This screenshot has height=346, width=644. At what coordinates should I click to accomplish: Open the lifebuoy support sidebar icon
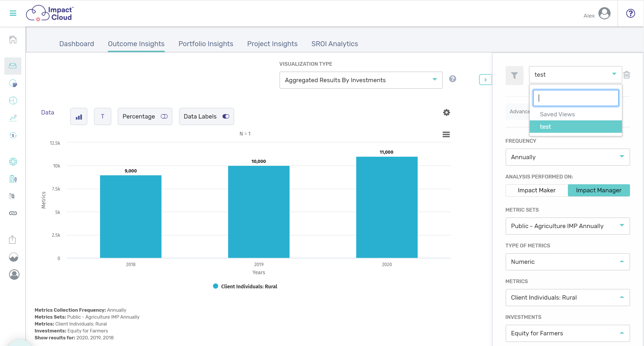tap(13, 161)
